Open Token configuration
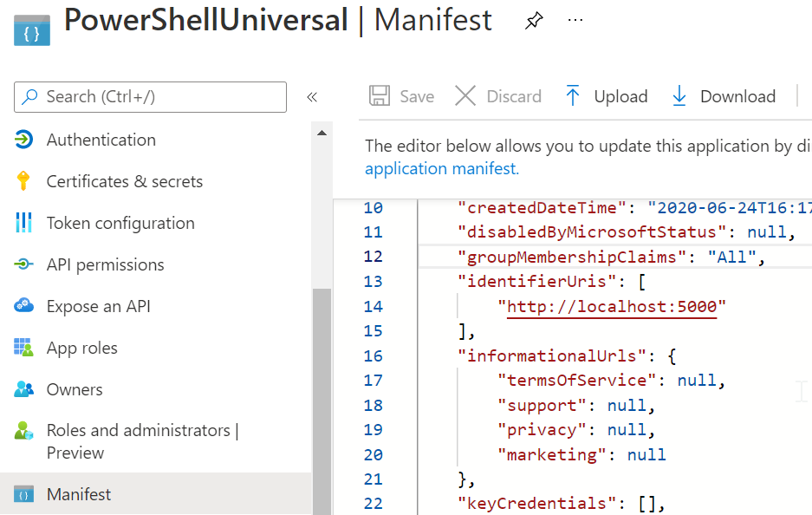The height and width of the screenshot is (515, 812). [x=120, y=223]
